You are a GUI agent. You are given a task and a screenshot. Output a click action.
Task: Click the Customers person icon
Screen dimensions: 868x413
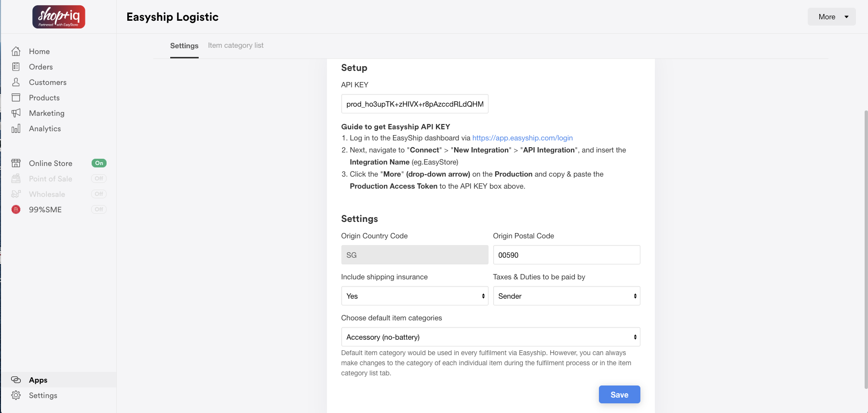16,82
